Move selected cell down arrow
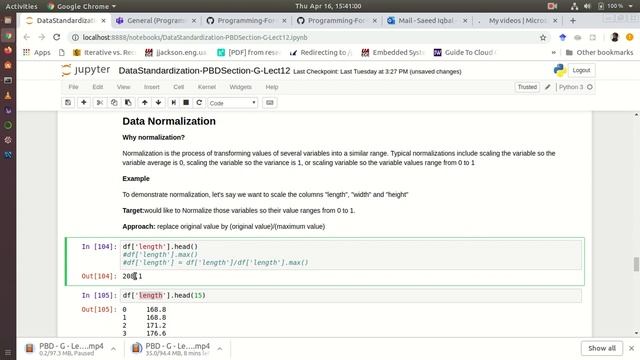This screenshot has height=360, width=640. pos(158,103)
